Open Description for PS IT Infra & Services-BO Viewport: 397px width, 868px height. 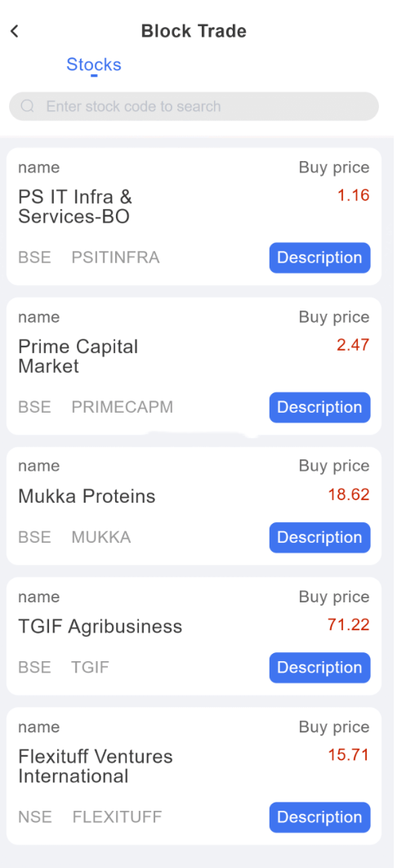(319, 257)
